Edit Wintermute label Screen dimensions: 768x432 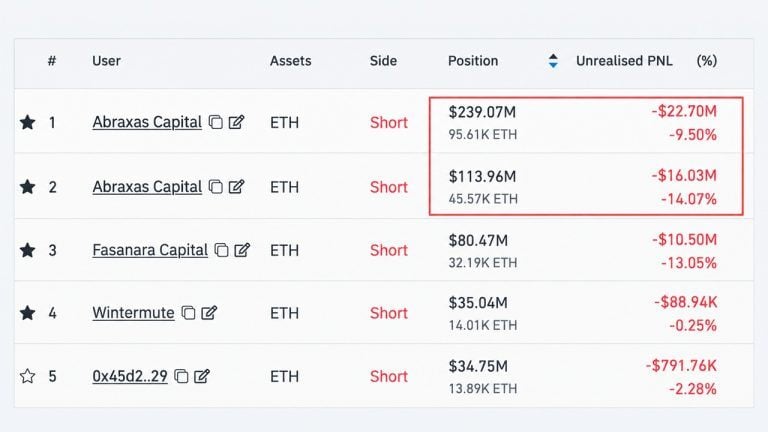tap(209, 312)
